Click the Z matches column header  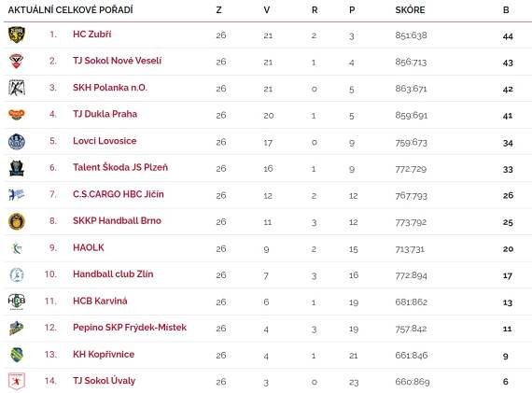pyautogui.click(x=218, y=10)
